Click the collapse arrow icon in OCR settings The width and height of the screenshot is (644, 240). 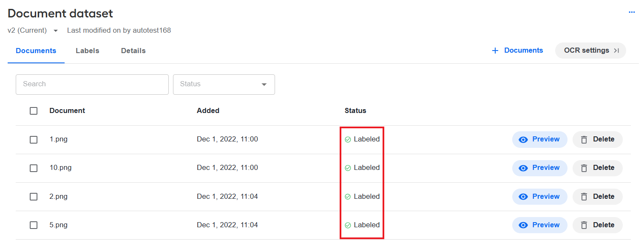click(616, 51)
